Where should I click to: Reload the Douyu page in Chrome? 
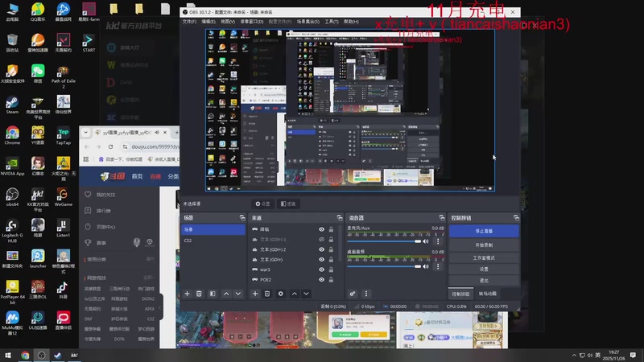[x=110, y=146]
